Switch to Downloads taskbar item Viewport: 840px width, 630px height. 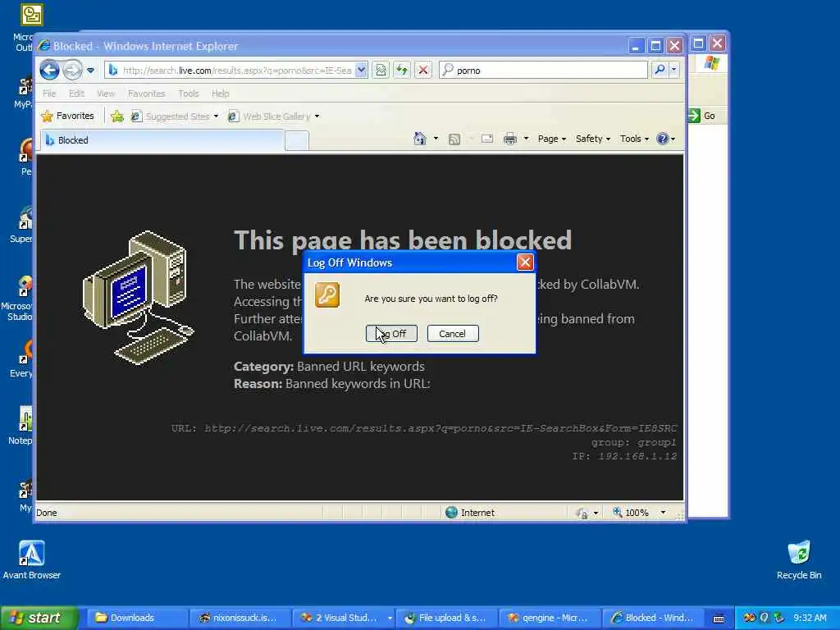click(137, 618)
